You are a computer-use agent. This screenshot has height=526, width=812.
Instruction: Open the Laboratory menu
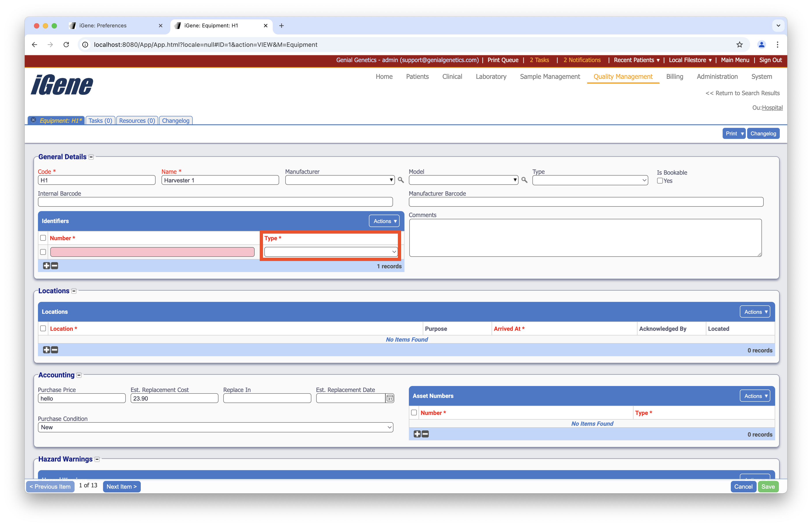[491, 77]
